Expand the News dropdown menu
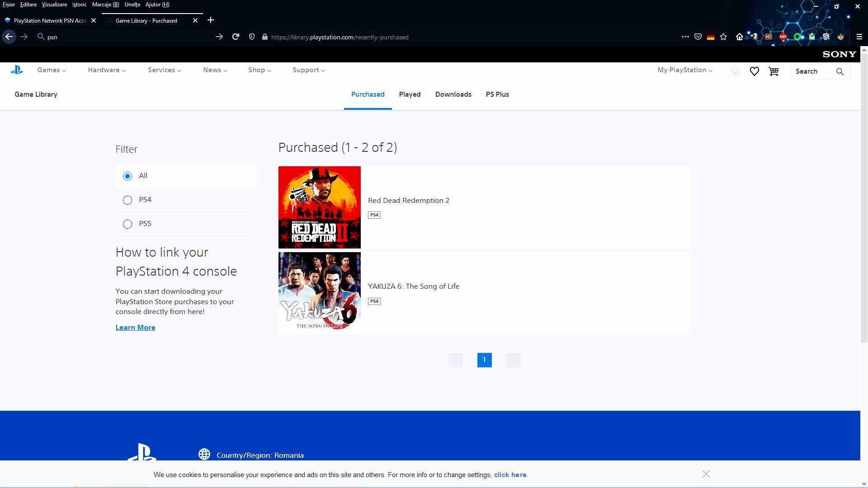The width and height of the screenshot is (868, 488). tap(215, 70)
